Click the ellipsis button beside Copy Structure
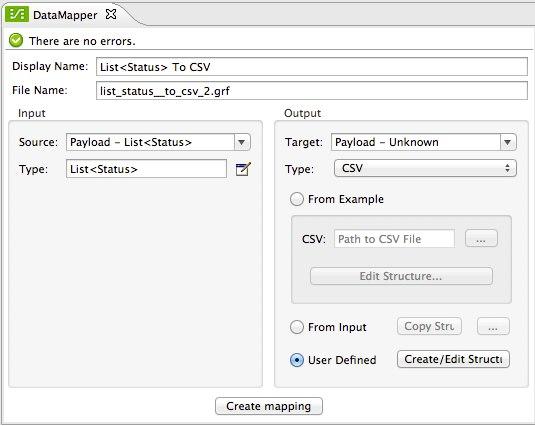The image size is (535, 426). (493, 326)
